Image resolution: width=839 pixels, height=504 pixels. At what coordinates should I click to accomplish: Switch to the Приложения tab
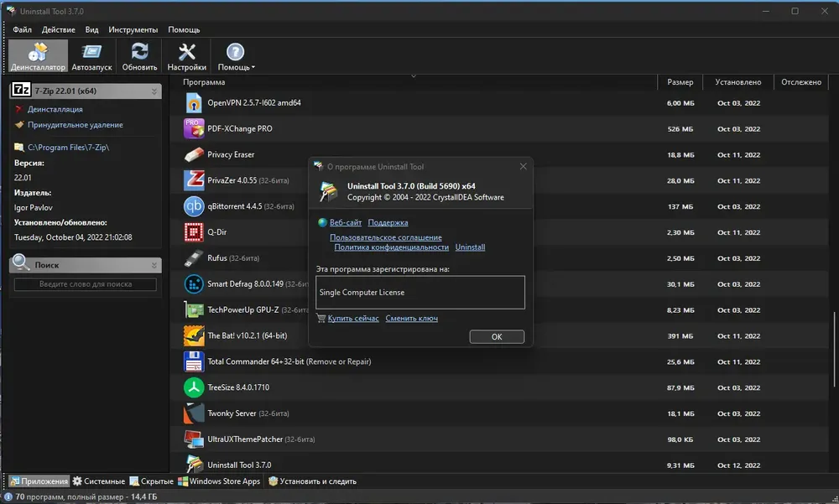pos(39,481)
